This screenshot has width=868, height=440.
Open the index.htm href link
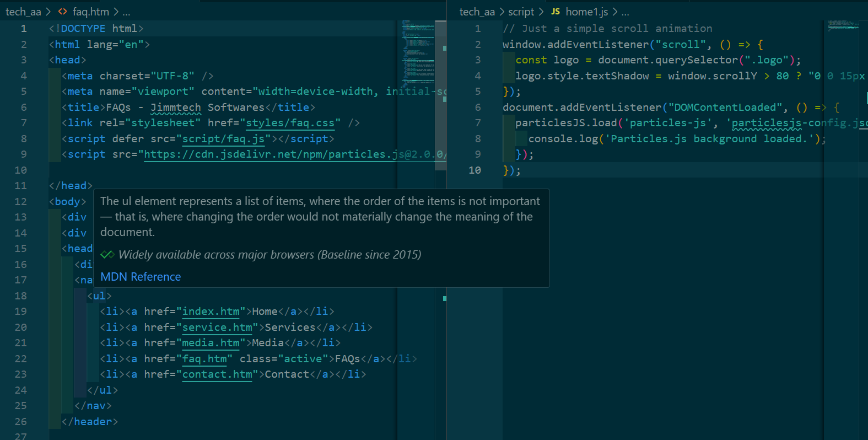211,312
